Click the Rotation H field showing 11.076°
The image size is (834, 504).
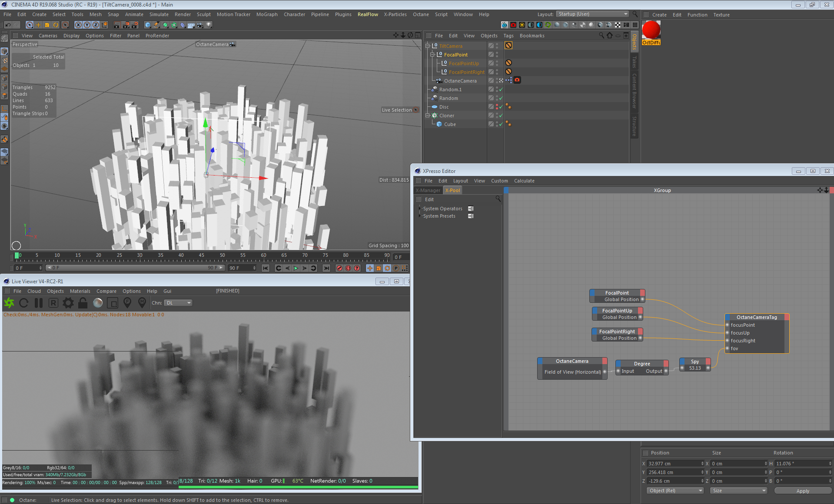point(803,464)
